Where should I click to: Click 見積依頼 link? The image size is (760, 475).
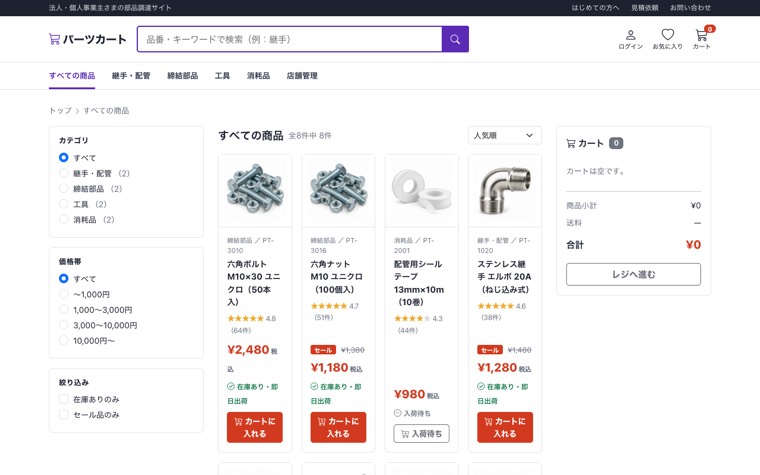pyautogui.click(x=645, y=8)
